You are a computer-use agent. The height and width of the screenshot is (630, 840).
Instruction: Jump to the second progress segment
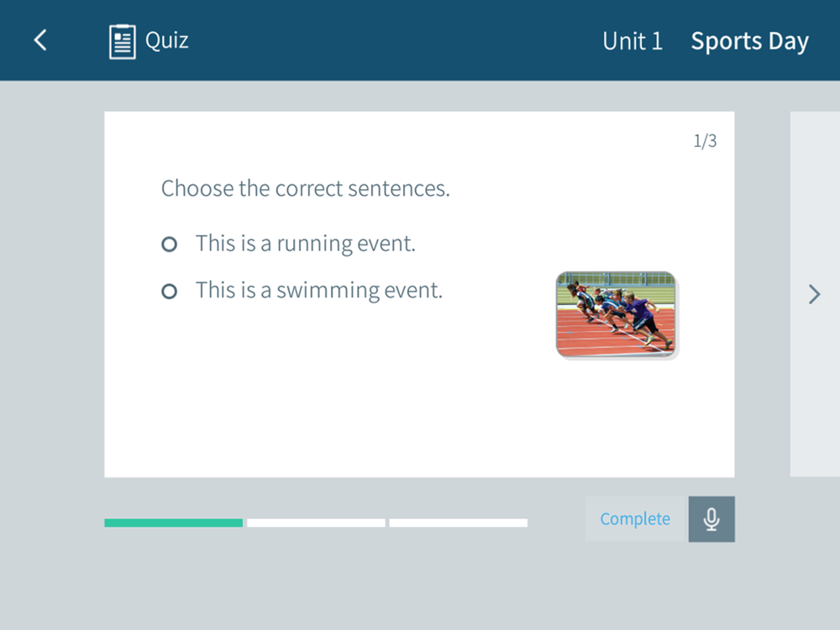[316, 522]
